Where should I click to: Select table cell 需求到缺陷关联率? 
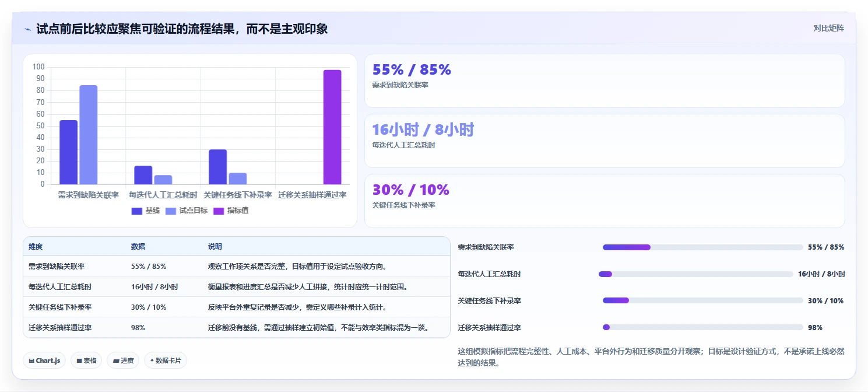(x=57, y=267)
